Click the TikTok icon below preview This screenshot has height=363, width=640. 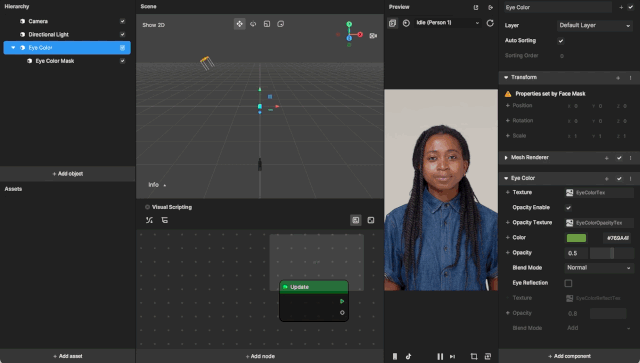click(409, 356)
